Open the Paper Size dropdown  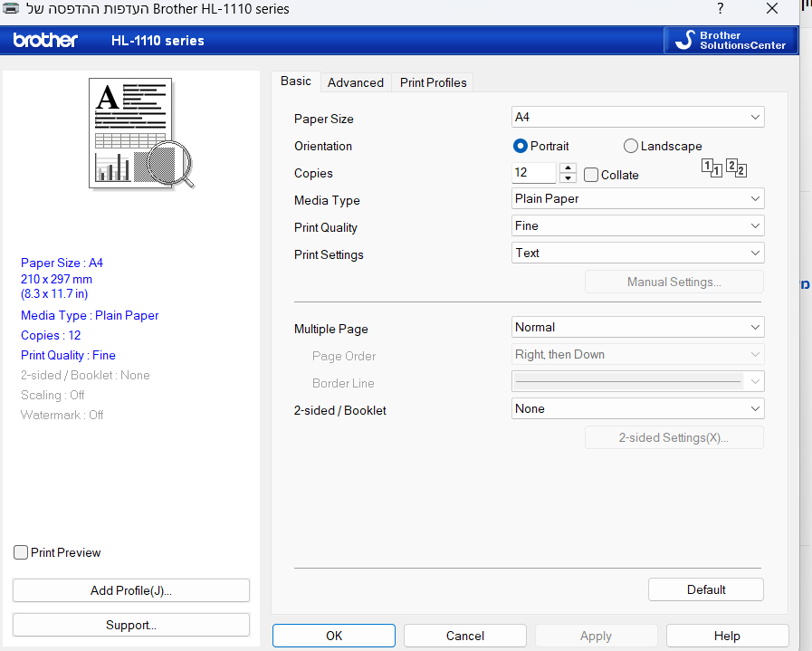click(x=637, y=117)
